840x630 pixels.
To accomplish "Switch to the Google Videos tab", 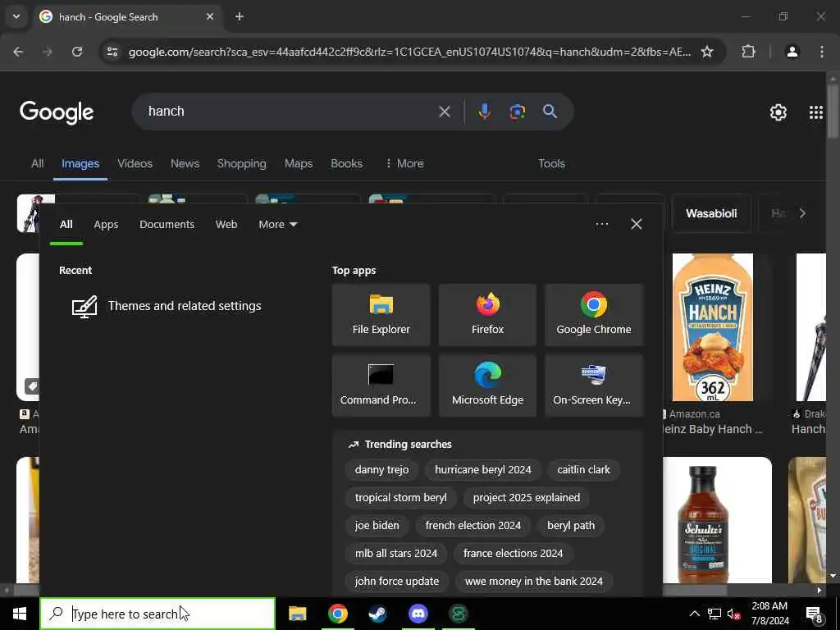I will (x=135, y=163).
